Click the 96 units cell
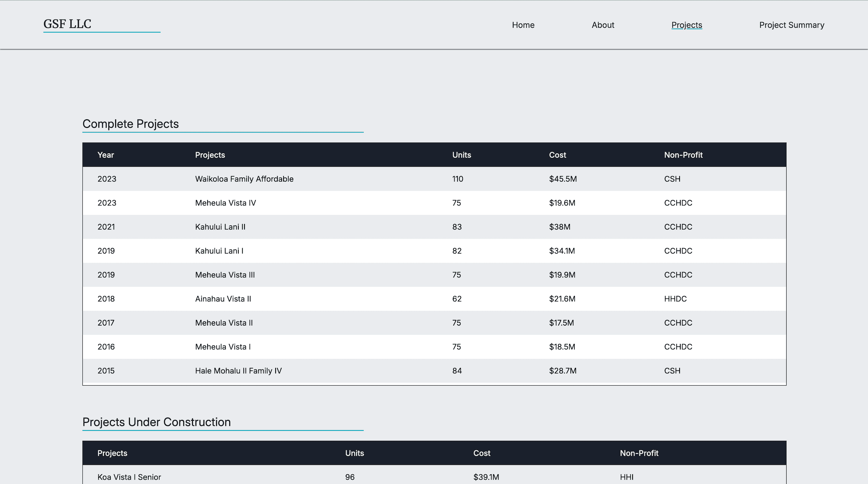The width and height of the screenshot is (868, 484). pos(350,477)
